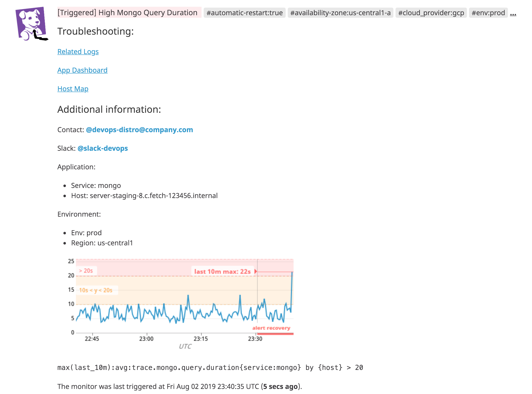Screen dimensions: 532x394
Task: Select the #automatic-restart:true tag
Action: coord(244,13)
